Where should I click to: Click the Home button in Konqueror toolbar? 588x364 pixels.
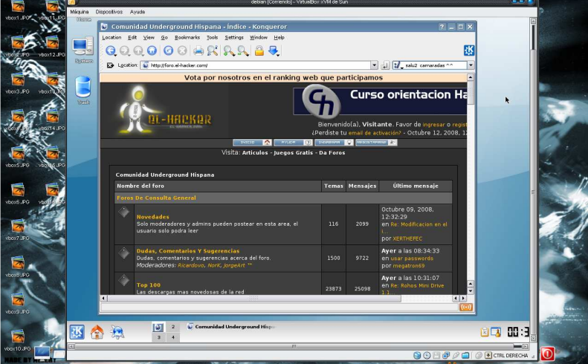(x=152, y=51)
